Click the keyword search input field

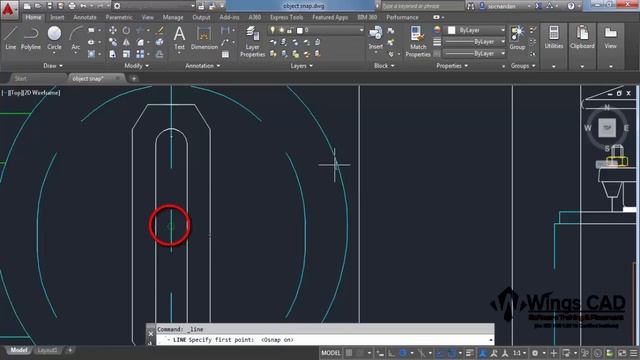click(x=422, y=6)
